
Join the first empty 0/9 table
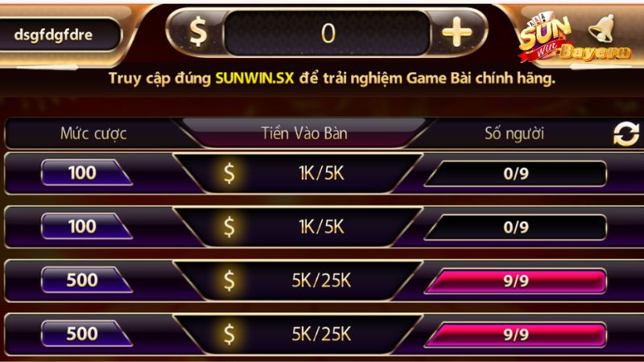coord(516,174)
